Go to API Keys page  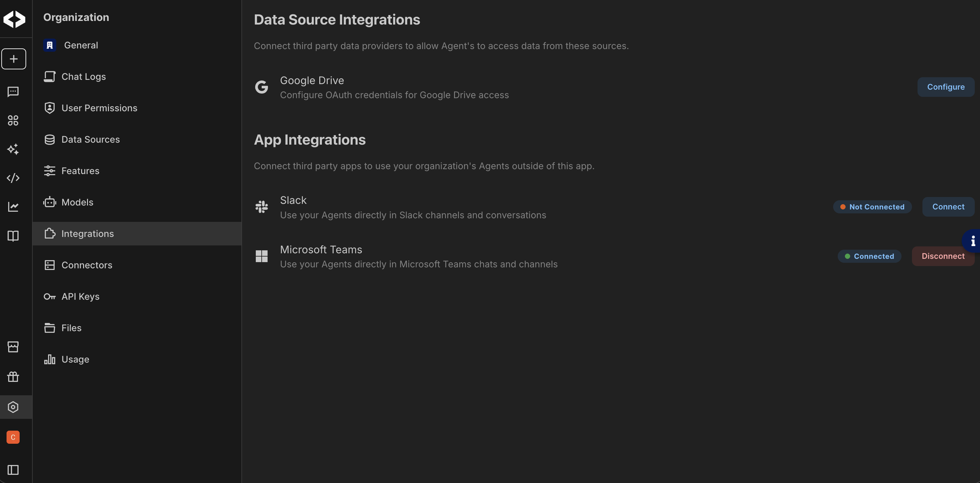(x=137, y=296)
